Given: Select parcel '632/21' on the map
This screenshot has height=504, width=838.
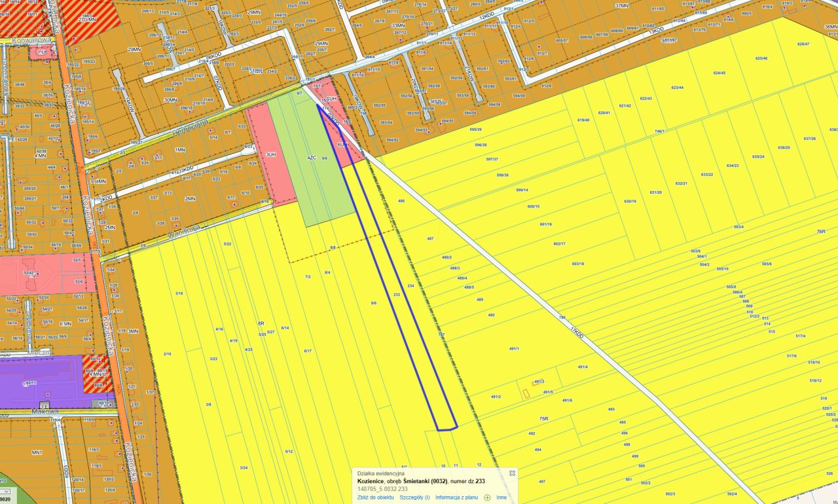Looking at the screenshot, I should 682,183.
